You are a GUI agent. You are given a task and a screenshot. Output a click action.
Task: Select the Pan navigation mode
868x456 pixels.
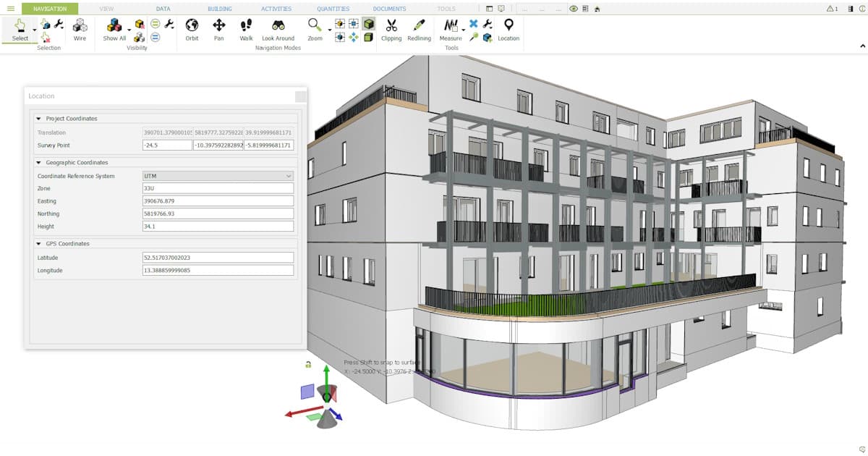218,29
